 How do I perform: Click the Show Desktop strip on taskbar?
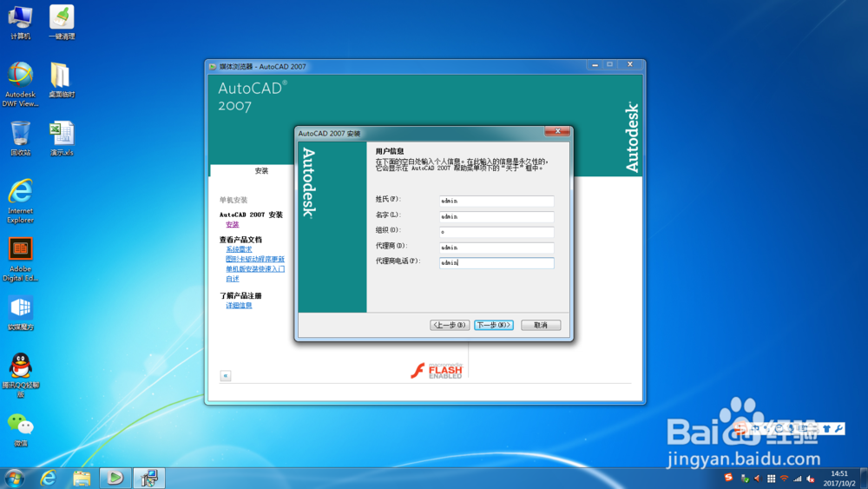pos(864,479)
